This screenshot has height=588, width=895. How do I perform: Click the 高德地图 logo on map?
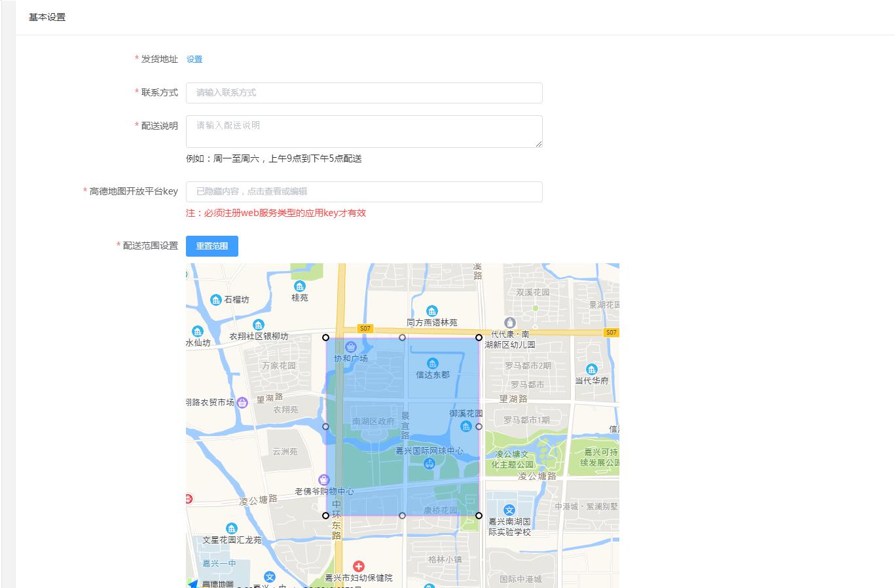coord(211,583)
